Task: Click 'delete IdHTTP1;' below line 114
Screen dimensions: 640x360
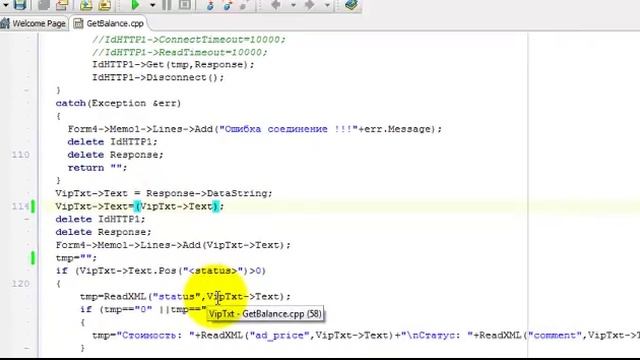Action: [100, 219]
